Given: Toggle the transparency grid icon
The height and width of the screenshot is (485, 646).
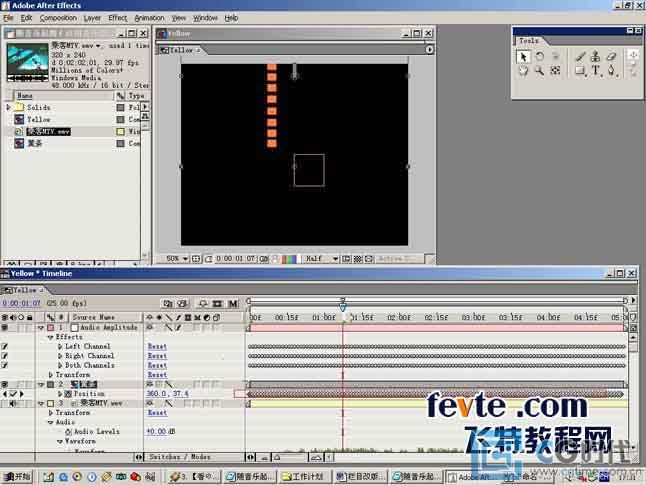Looking at the screenshot, I should pyautogui.click(x=358, y=259).
